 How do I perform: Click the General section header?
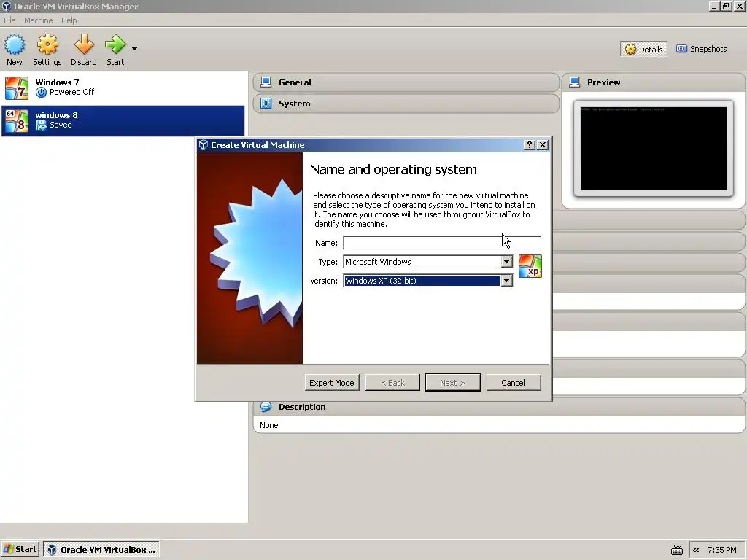click(406, 82)
